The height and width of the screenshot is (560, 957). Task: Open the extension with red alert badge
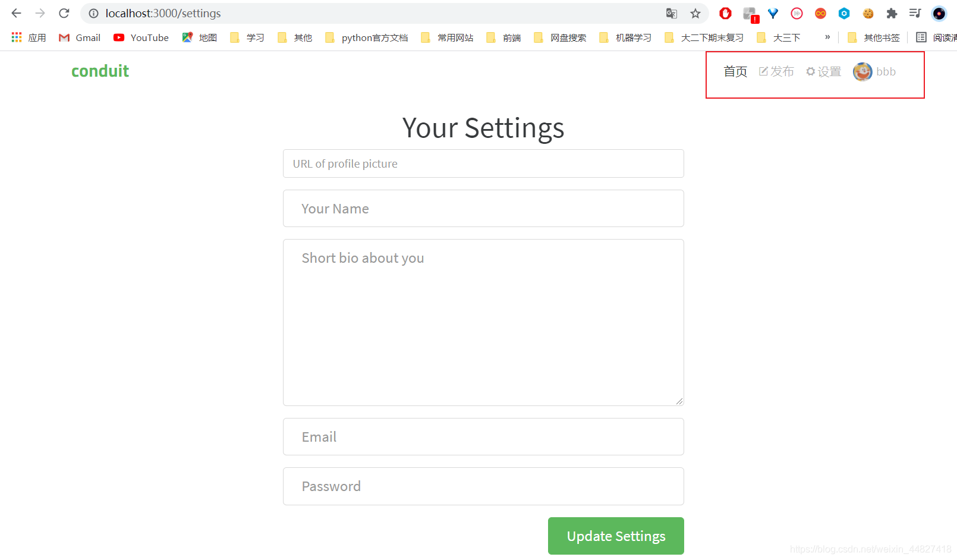coord(750,14)
